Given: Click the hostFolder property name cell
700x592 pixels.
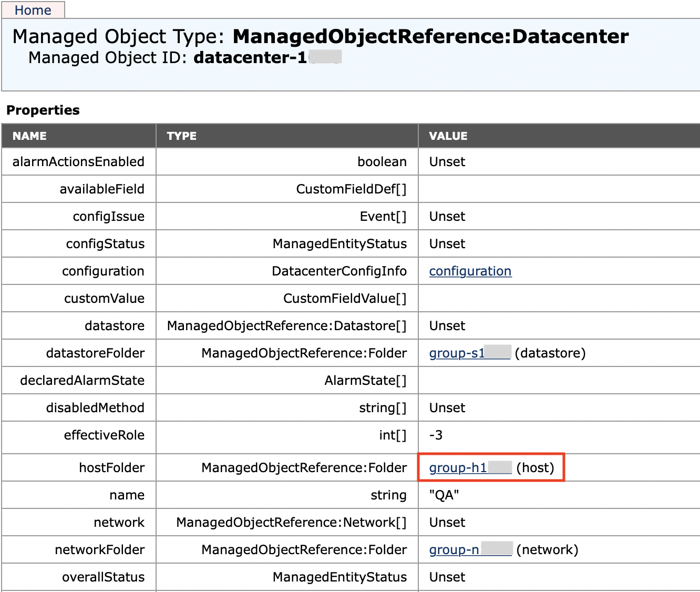Looking at the screenshot, I should [x=111, y=468].
